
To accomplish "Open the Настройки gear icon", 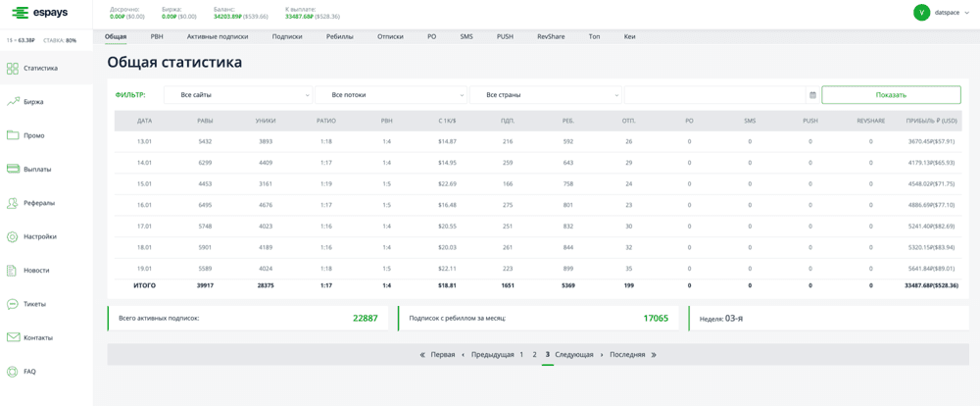I will pos(13,236).
